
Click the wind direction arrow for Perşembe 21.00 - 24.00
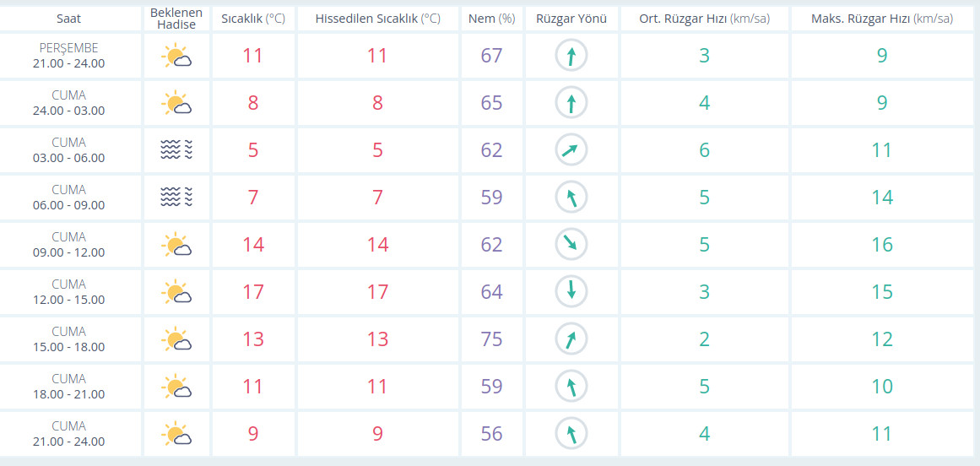571,57
